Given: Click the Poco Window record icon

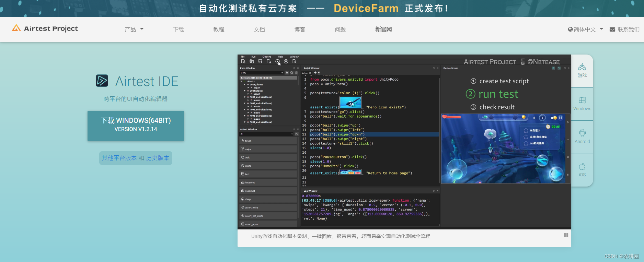Looking at the screenshot, I should (296, 73).
